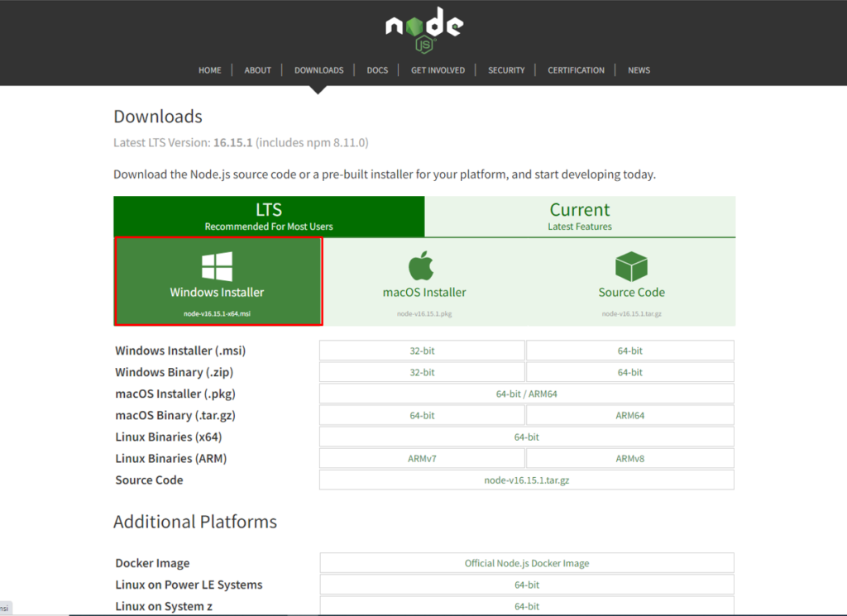Click the Apple icon for macOS Installer
Image resolution: width=847 pixels, height=616 pixels.
(423, 266)
